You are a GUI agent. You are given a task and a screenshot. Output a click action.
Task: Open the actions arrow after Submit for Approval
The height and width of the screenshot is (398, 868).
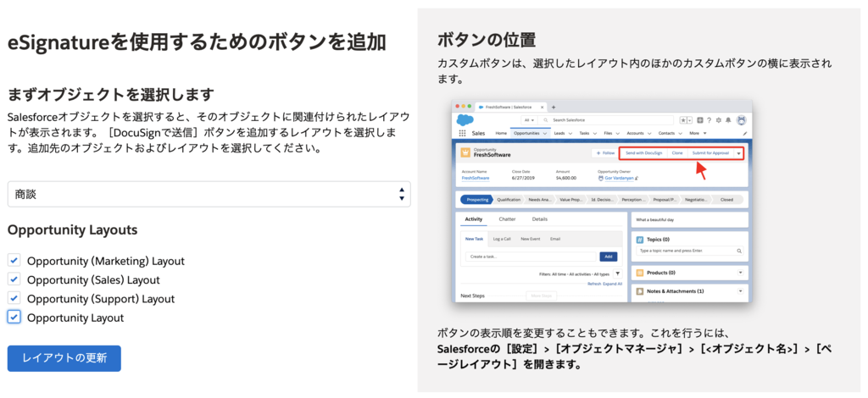pos(738,153)
